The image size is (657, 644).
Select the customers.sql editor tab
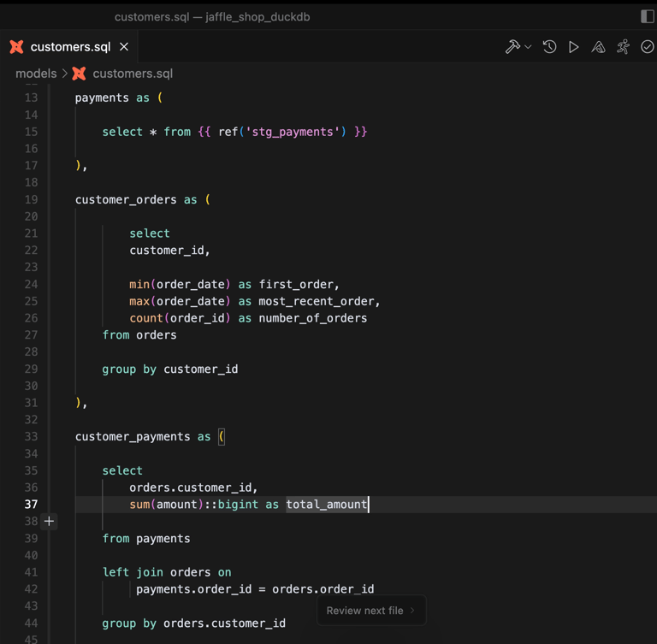point(69,46)
